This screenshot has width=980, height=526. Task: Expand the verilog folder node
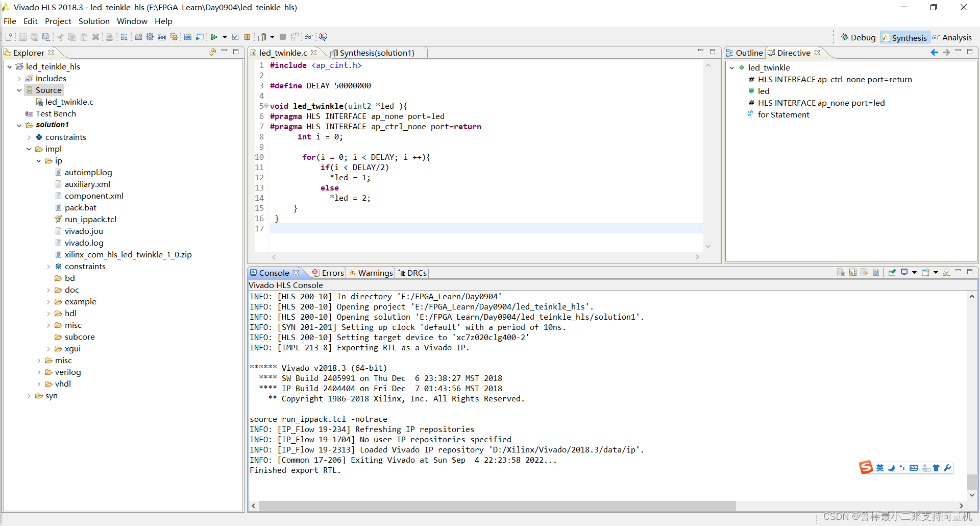[x=39, y=372]
